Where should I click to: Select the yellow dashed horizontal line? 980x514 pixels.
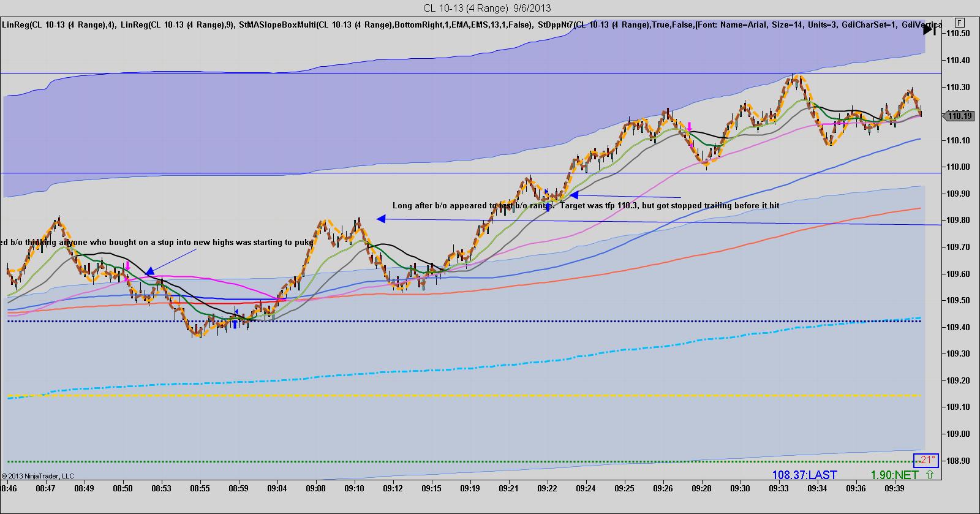tap(466, 396)
